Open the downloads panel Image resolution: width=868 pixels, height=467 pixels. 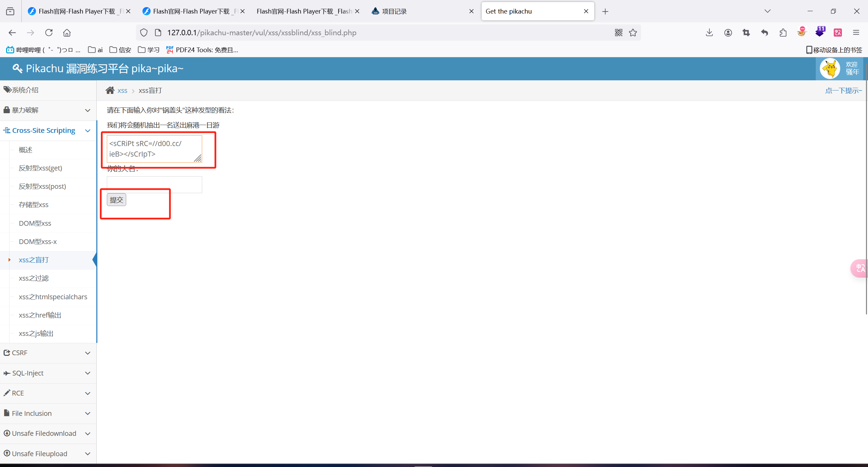coord(709,33)
